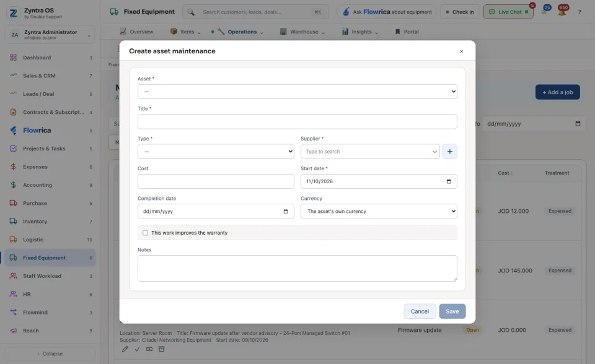The width and height of the screenshot is (595, 364).
Task: Click the JOD 145.000 cost value
Action: (515, 271)
